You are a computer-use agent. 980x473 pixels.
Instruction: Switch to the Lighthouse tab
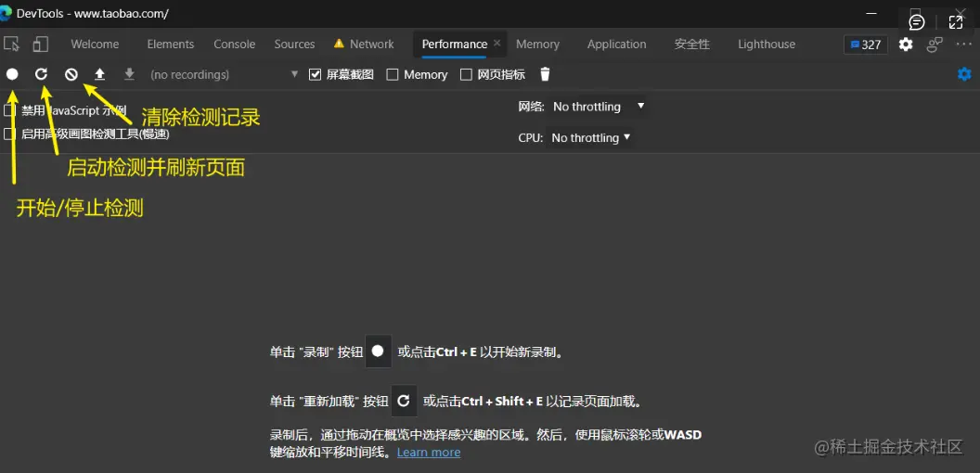coord(767,45)
